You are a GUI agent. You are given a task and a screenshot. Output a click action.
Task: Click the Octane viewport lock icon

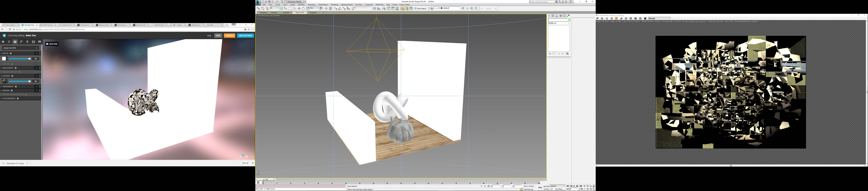(x=612, y=18)
